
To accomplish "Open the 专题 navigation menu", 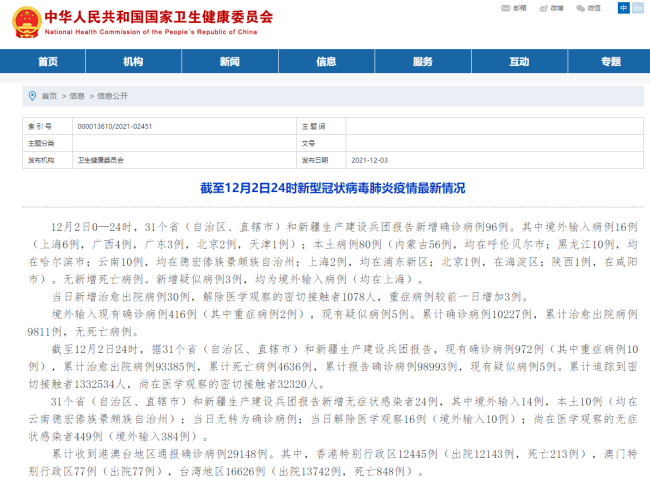I will click(x=611, y=61).
